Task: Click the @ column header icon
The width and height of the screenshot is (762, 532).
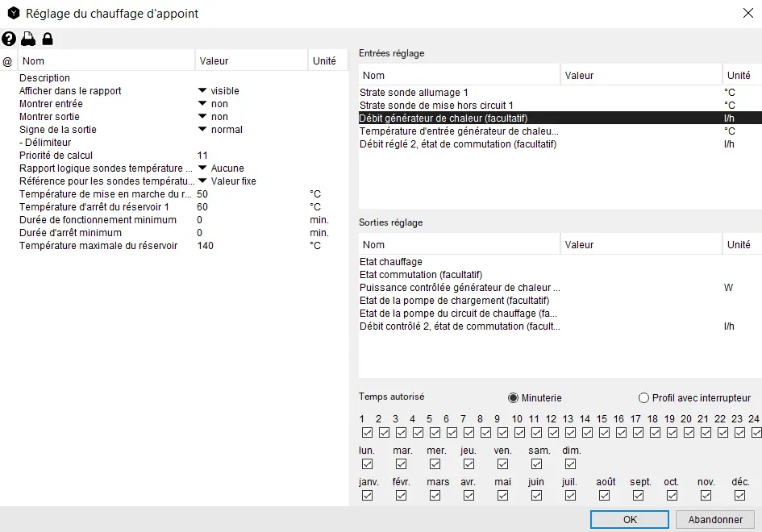Action: pos(8,61)
